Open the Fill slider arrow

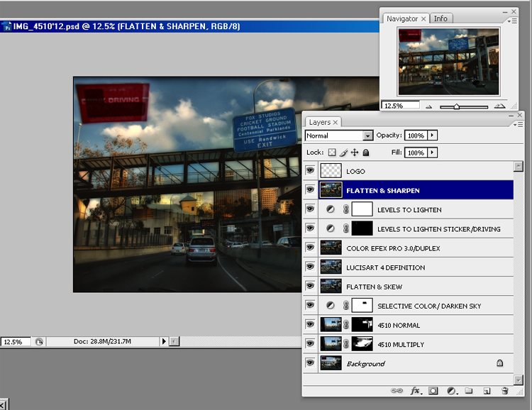click(432, 153)
